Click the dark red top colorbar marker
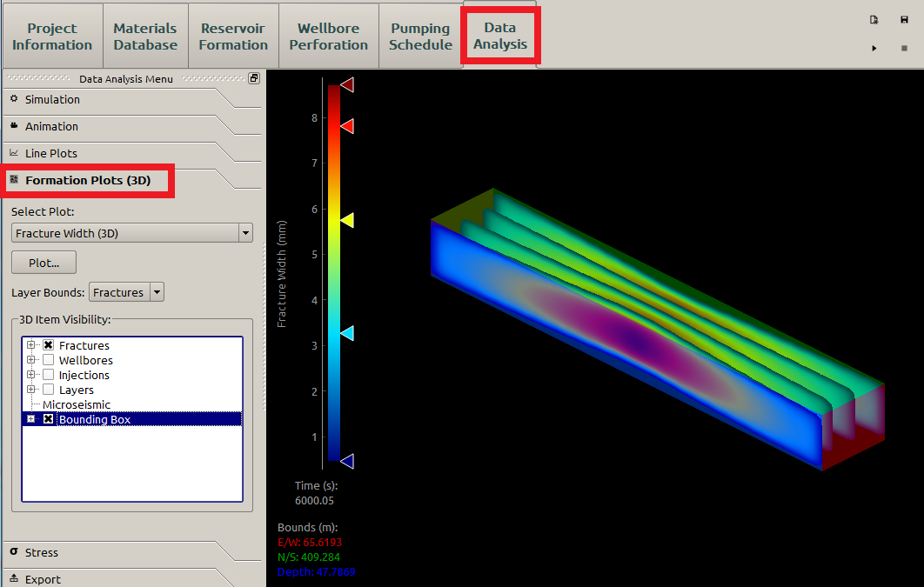Viewport: 924px width, 587px height. tap(348, 84)
